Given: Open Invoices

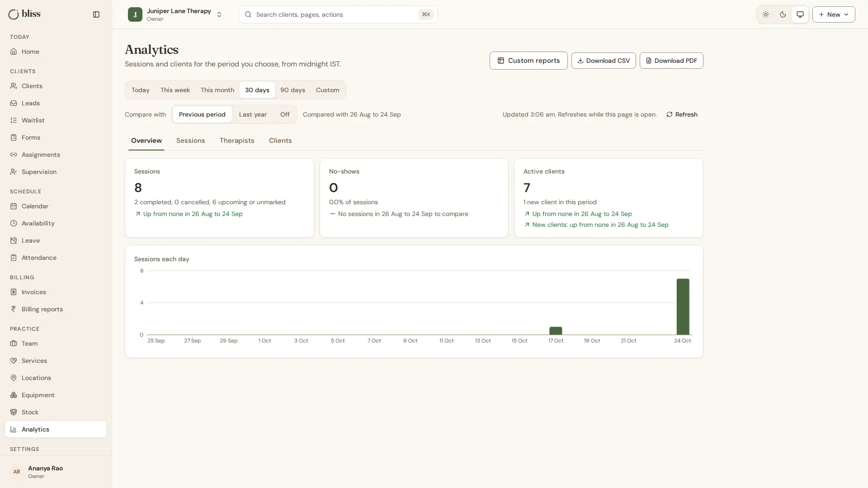Looking at the screenshot, I should [x=56, y=292].
